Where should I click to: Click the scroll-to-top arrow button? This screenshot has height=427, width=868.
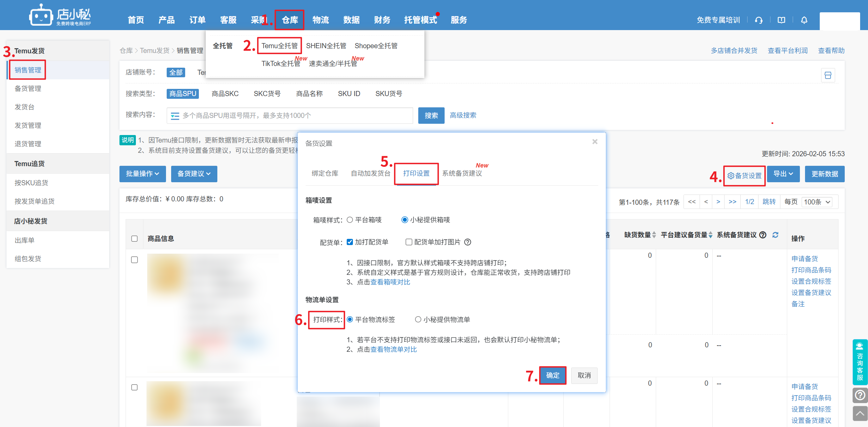[x=860, y=414]
